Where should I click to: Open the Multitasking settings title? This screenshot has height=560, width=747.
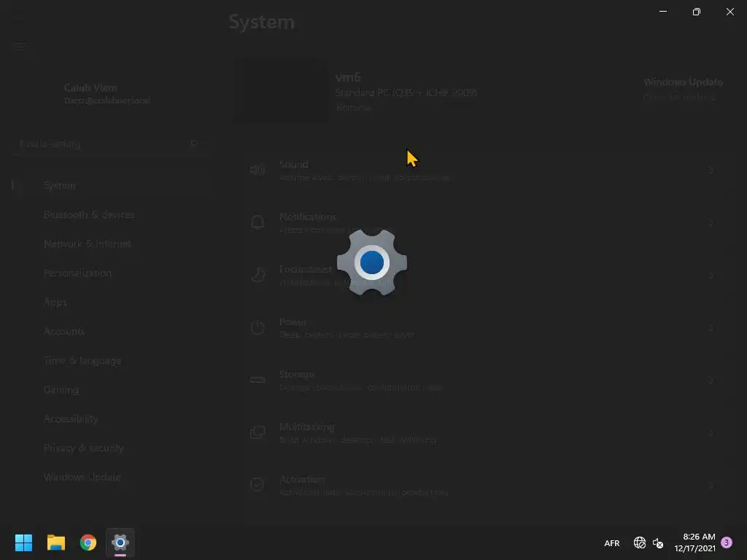(307, 427)
